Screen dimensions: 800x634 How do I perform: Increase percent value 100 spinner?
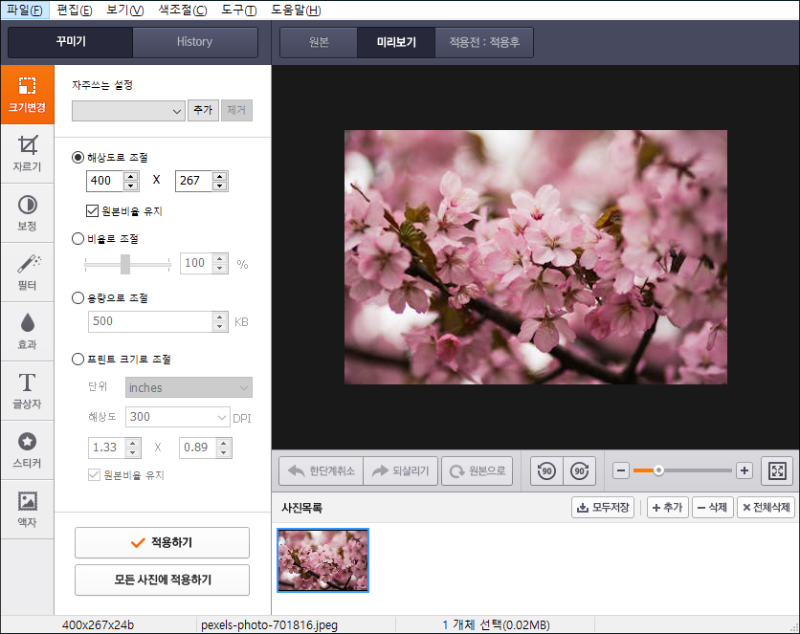[x=220, y=258]
